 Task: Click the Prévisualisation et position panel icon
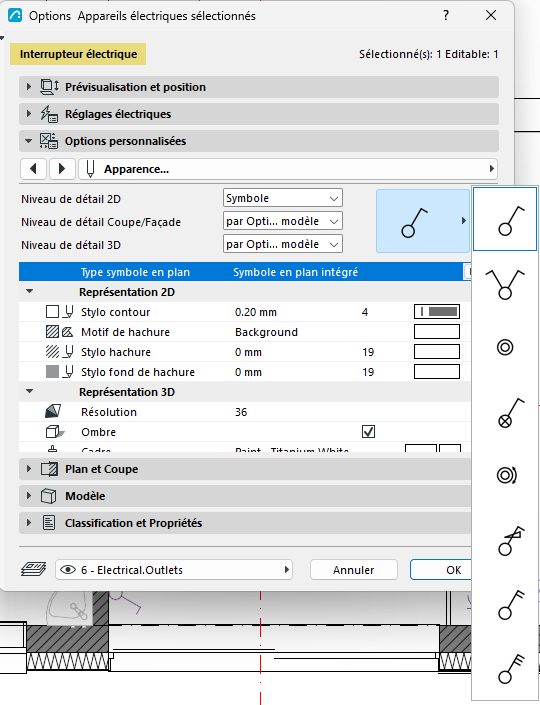pos(49,87)
